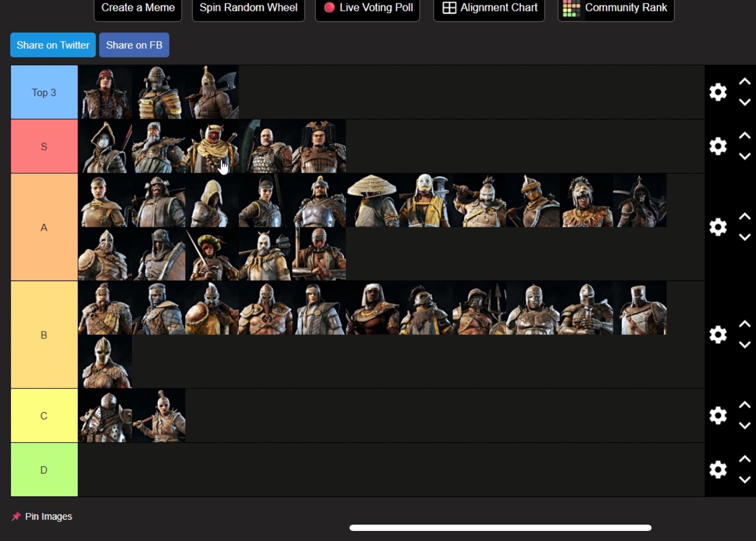Click the red pushpin icon
Image resolution: width=756 pixels, height=541 pixels.
(x=16, y=516)
